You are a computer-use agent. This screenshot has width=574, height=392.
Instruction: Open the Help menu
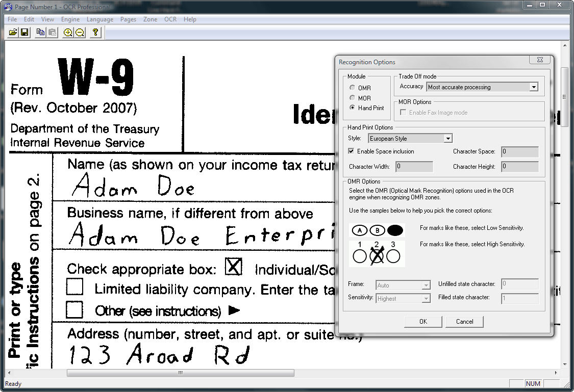click(x=190, y=19)
